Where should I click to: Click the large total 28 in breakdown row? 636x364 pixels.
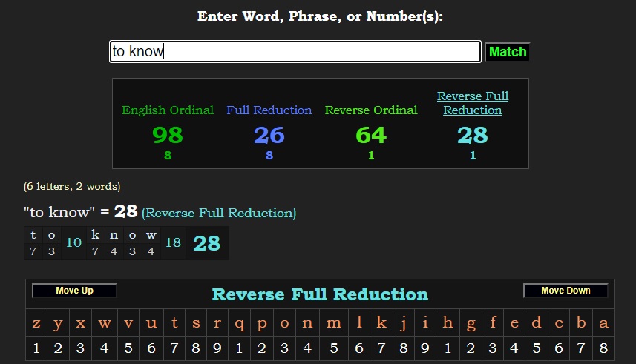(x=207, y=243)
